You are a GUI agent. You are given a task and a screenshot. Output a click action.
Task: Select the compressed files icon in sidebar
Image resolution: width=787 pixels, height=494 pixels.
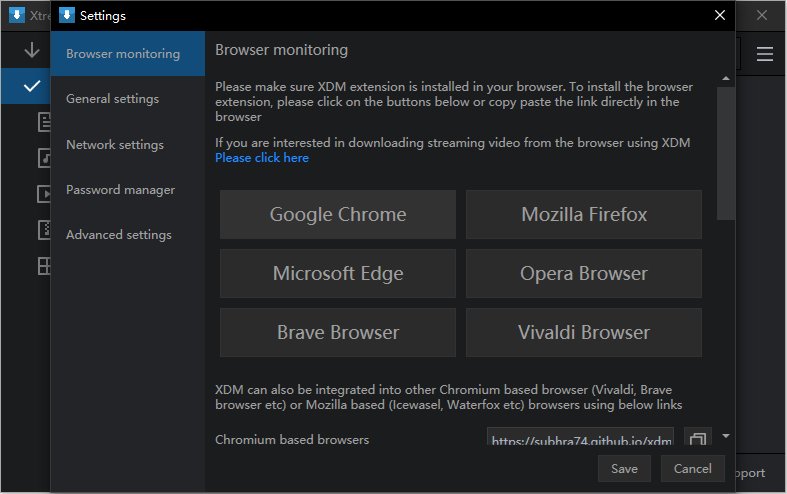pos(45,229)
